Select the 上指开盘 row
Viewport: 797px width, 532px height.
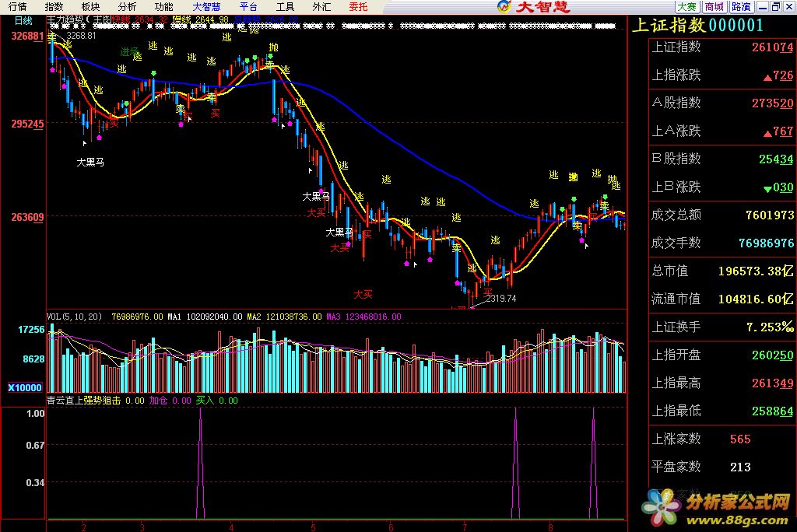pyautogui.click(x=722, y=355)
